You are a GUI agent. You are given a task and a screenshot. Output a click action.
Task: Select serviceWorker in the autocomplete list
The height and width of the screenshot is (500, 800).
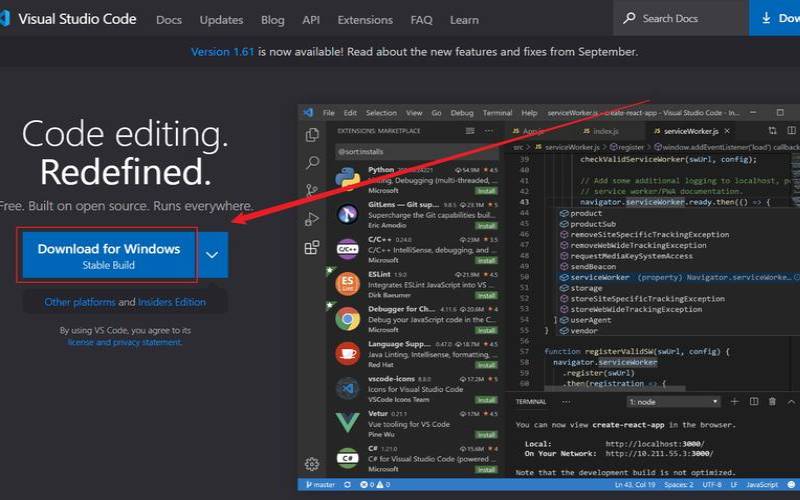click(679, 278)
